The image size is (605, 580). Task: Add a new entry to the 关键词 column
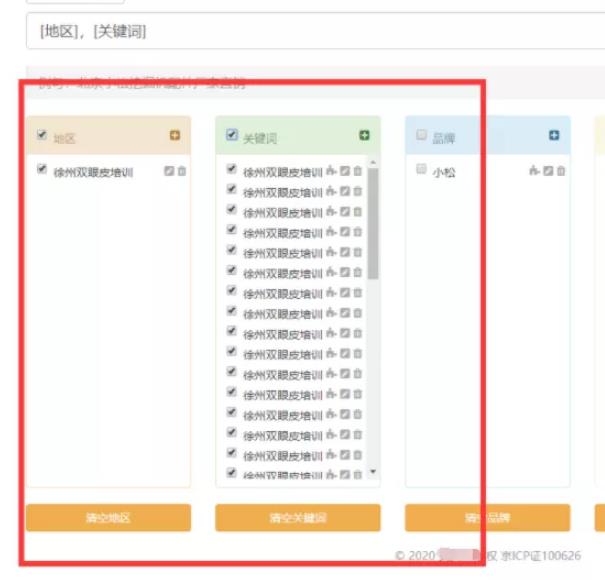(364, 135)
